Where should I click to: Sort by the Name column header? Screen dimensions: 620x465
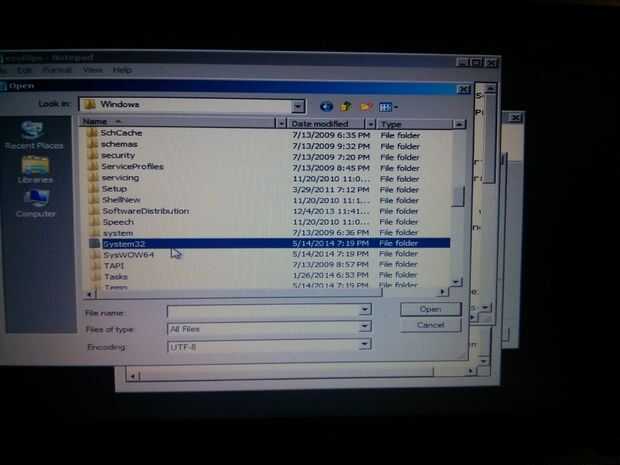pyautogui.click(x=178, y=122)
